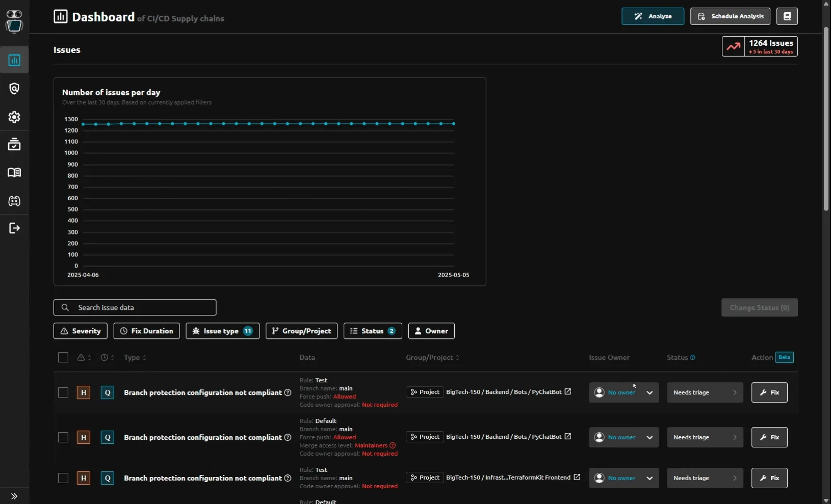Open the Severity filter
Screen dimensions: 831x504
point(80,331)
